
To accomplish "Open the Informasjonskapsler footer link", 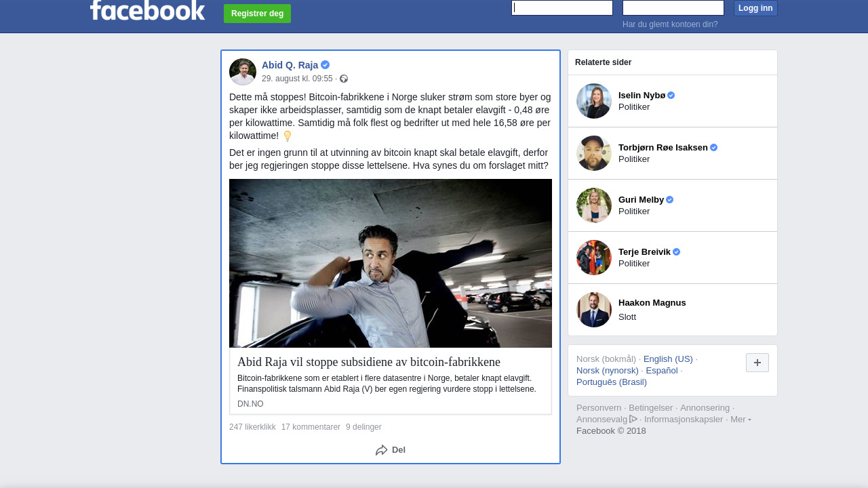I will tap(684, 420).
